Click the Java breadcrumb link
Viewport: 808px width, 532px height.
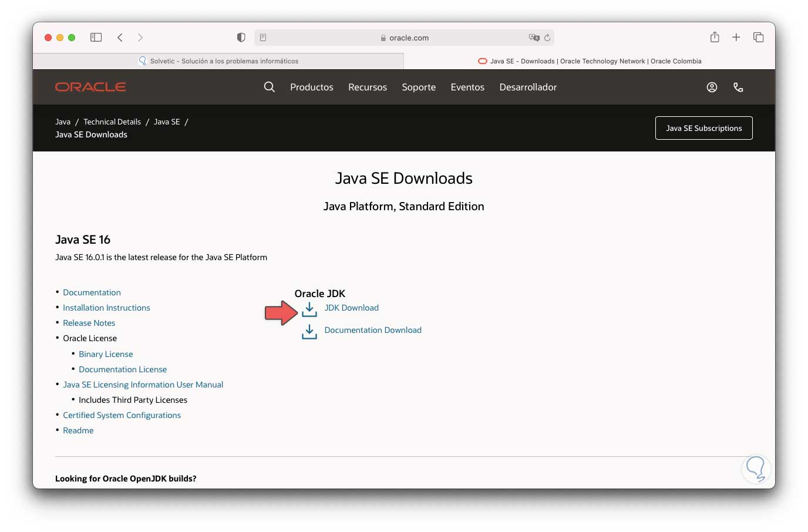63,122
